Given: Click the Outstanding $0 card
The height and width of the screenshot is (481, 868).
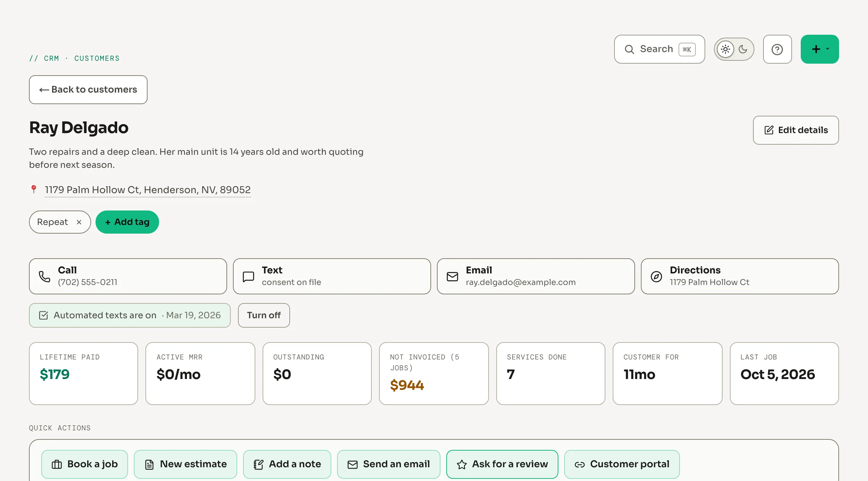Looking at the screenshot, I should [317, 374].
